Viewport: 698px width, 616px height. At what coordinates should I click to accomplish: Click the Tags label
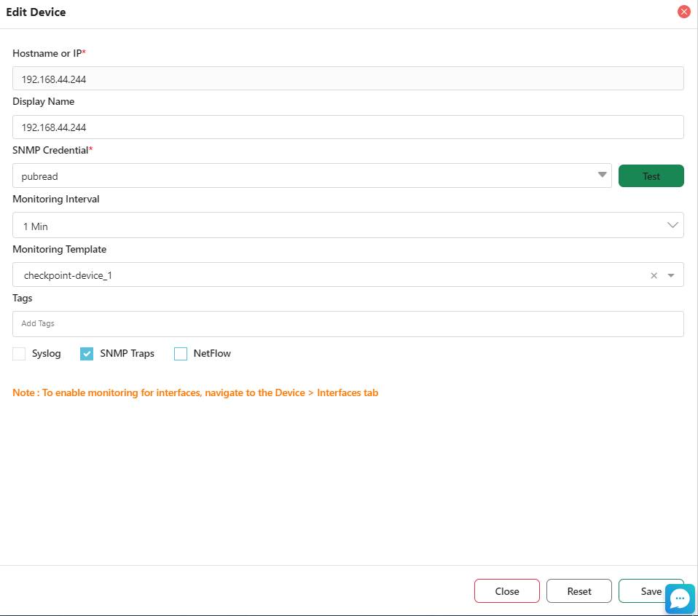[x=23, y=298]
